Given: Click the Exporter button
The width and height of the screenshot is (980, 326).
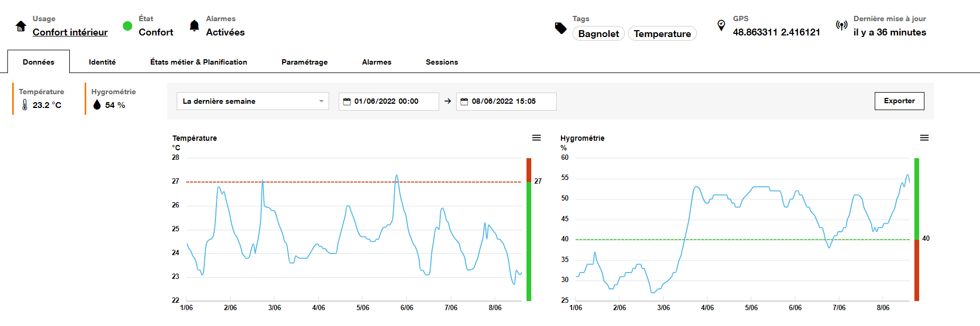Looking at the screenshot, I should 899,101.
